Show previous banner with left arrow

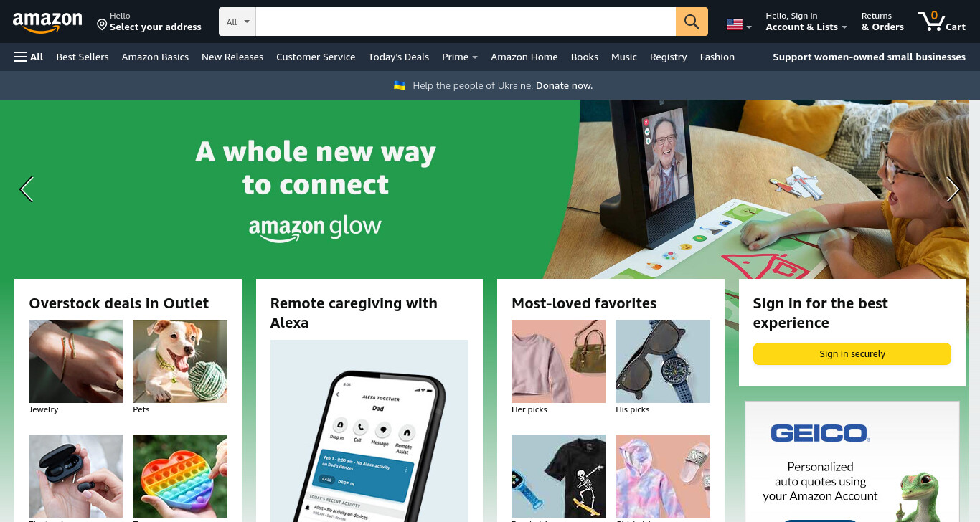pyautogui.click(x=27, y=189)
